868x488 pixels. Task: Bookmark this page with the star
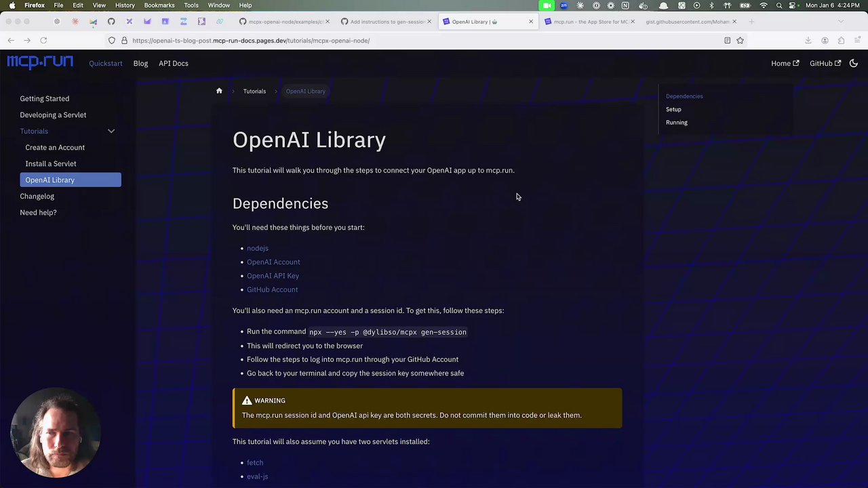point(740,41)
